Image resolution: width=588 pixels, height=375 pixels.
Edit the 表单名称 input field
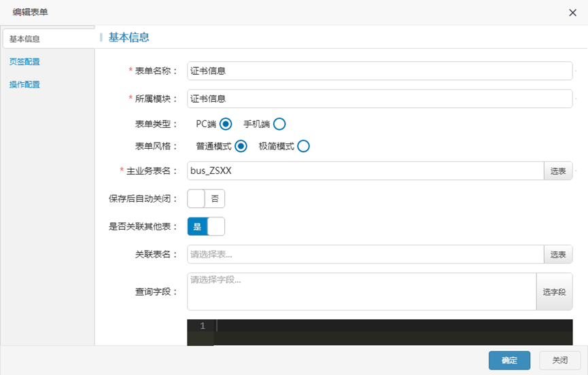[x=379, y=71]
